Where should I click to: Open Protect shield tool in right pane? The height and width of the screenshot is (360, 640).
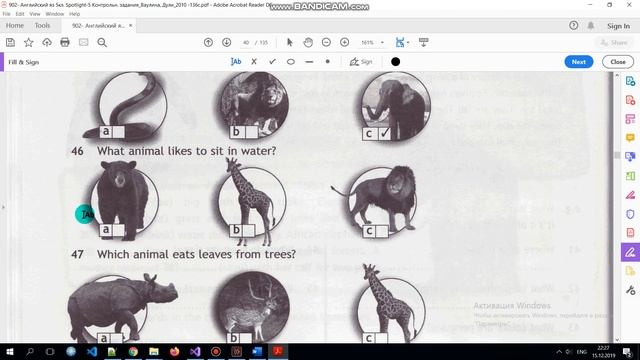point(630,214)
